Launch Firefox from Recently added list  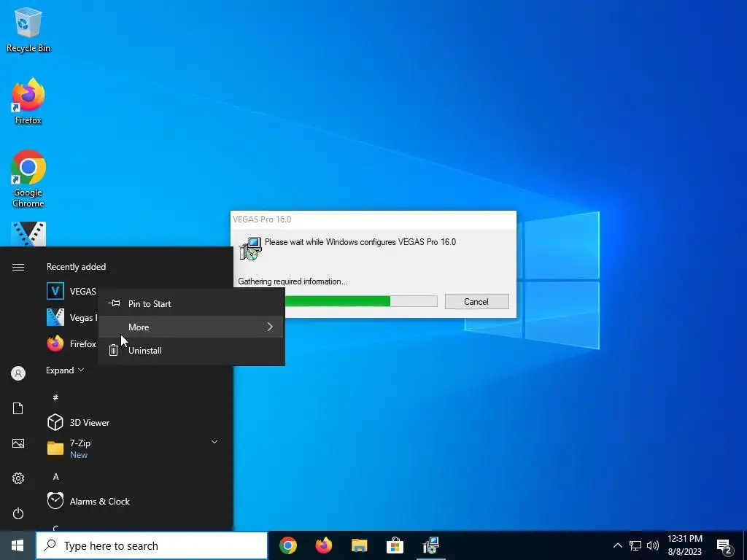point(71,343)
